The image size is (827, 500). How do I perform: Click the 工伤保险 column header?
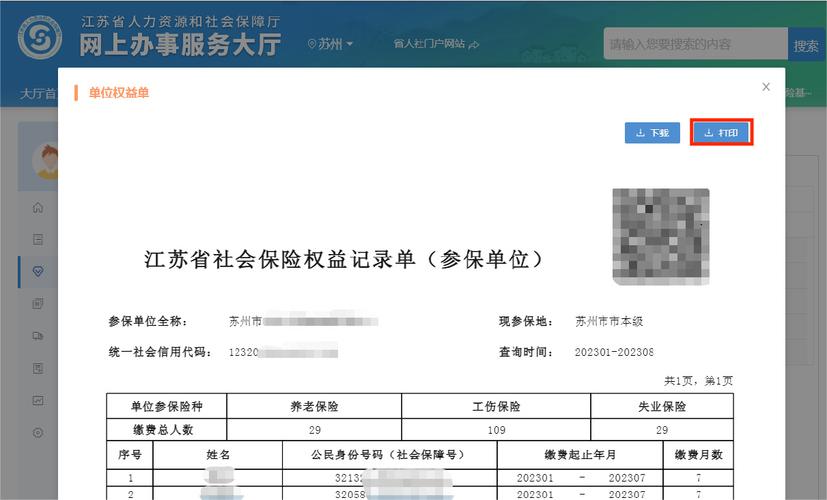tap(496, 406)
